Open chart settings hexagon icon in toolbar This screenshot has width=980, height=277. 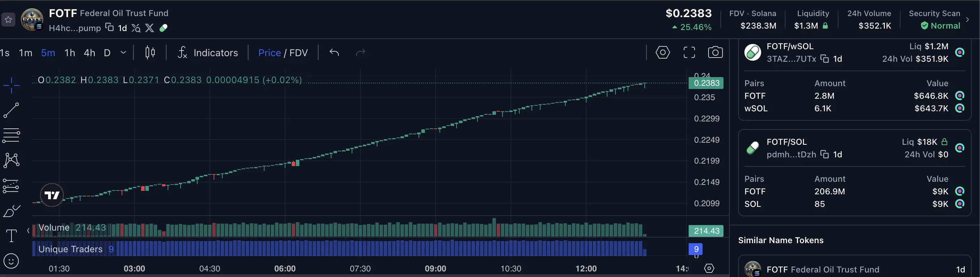pyautogui.click(x=663, y=52)
